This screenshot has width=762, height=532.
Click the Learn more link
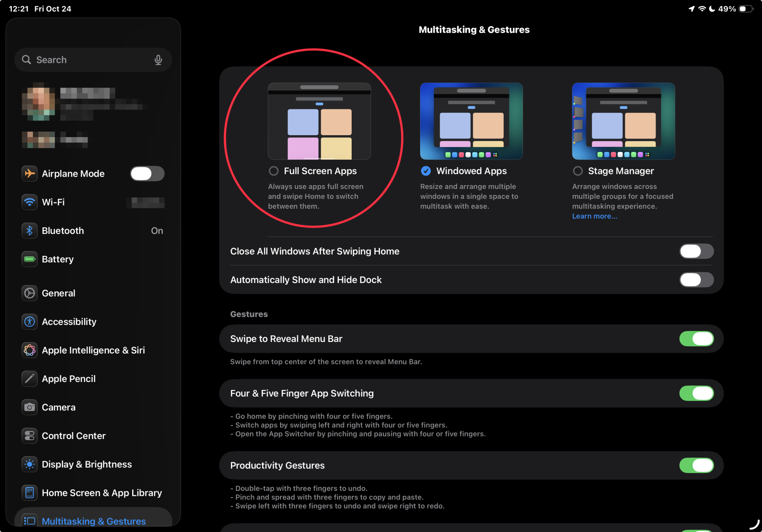(594, 216)
